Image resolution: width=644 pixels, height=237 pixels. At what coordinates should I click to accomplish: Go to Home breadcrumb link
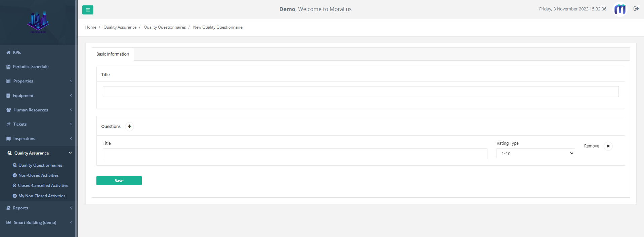(91, 27)
